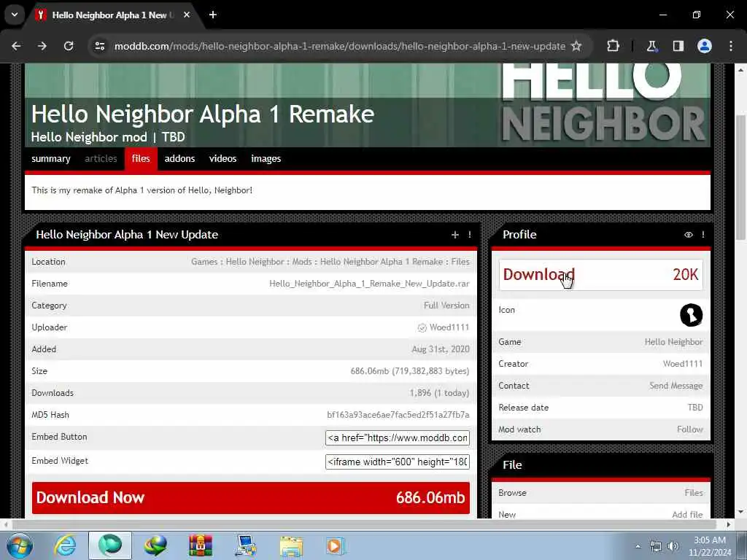747x560 pixels.
Task: Expand the tab search dropdown arrow
Action: coord(15,15)
